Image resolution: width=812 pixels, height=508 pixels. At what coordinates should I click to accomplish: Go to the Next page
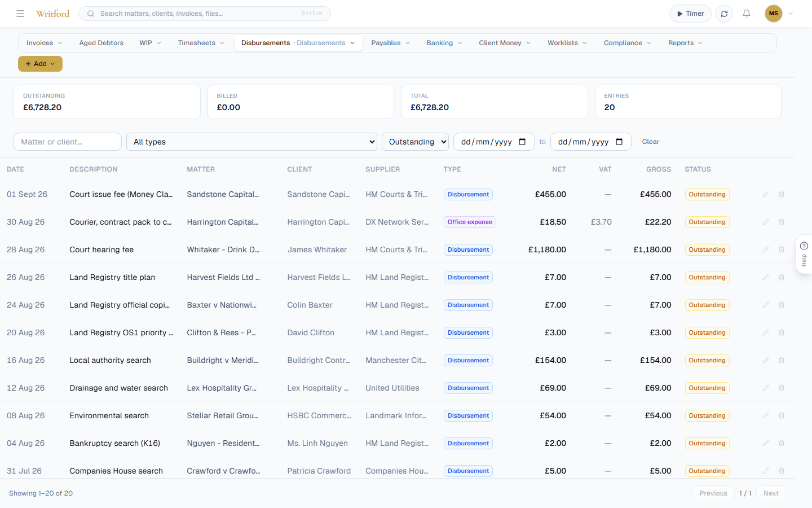coord(771,493)
